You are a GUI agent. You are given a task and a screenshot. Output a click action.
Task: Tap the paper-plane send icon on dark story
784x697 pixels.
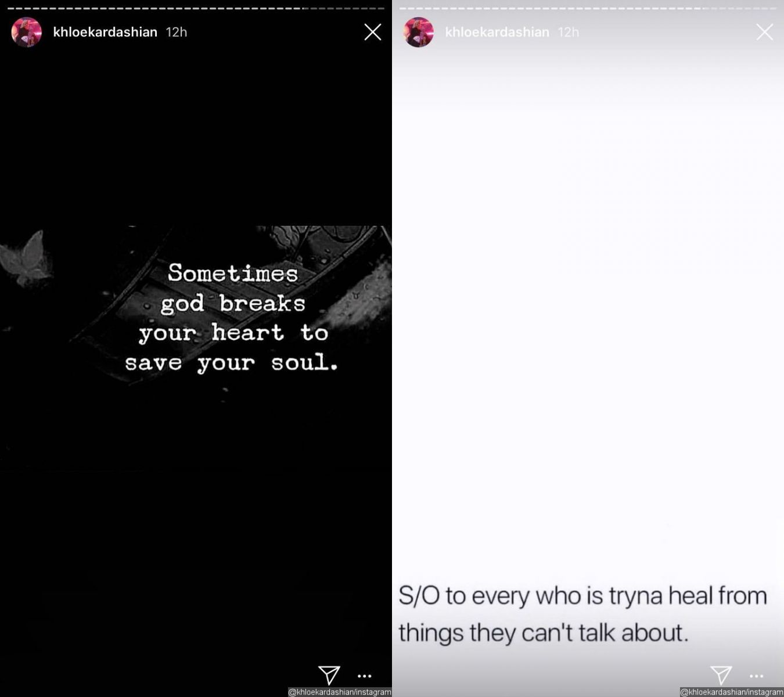click(329, 675)
